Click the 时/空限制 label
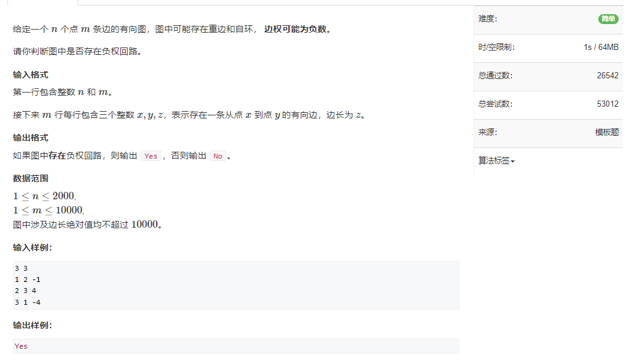The image size is (631, 364). tap(496, 48)
